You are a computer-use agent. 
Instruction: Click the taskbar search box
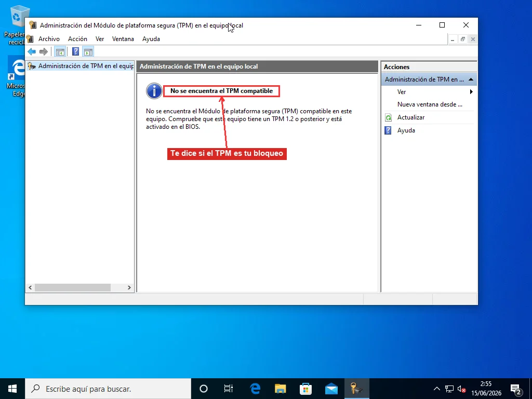click(108, 389)
